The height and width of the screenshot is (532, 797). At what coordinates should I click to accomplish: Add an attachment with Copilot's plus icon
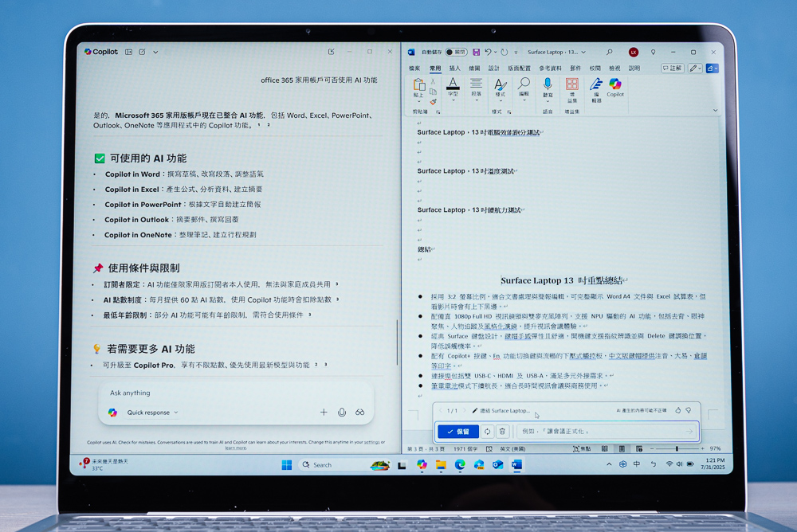(324, 412)
